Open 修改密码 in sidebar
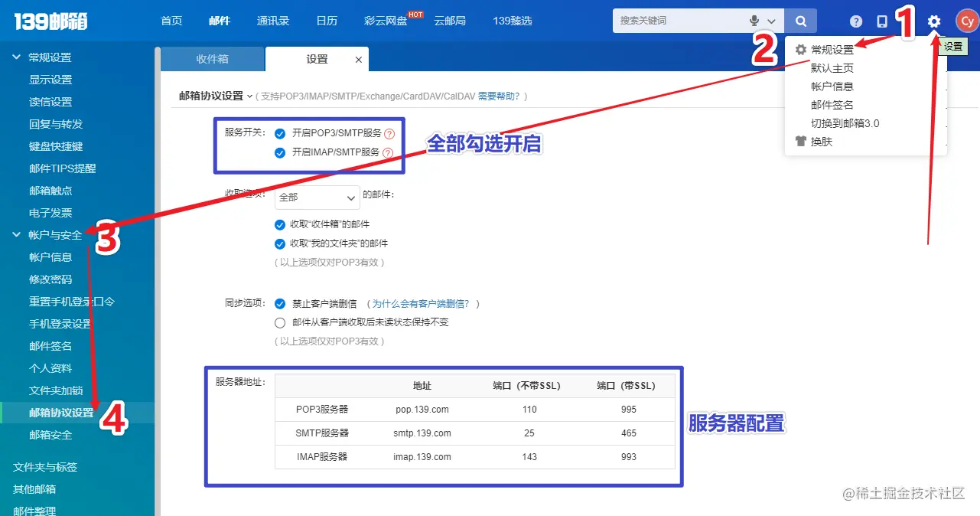 [50, 279]
